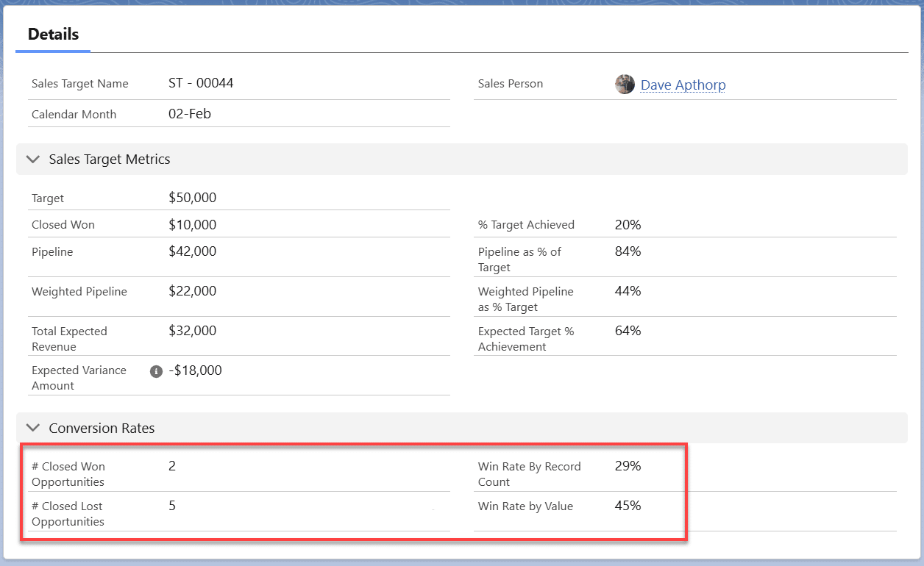This screenshot has height=566, width=924.
Task: Click the Conversion Rates heading text
Action: pyautogui.click(x=102, y=428)
